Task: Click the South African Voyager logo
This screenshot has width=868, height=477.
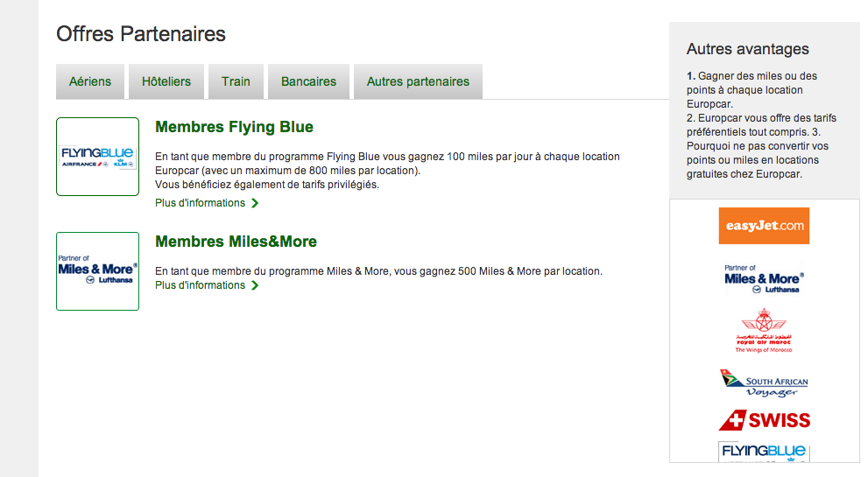Action: tap(764, 383)
